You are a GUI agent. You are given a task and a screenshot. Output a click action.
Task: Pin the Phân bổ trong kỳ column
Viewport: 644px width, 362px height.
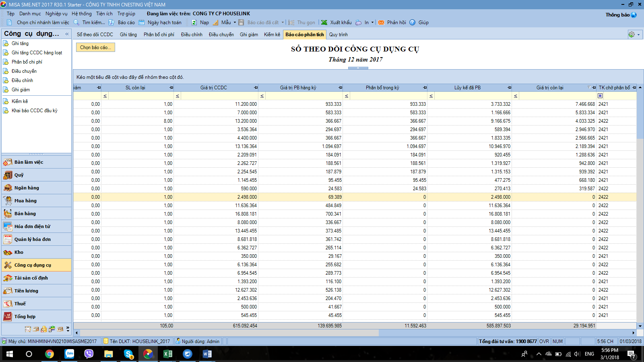(425, 88)
